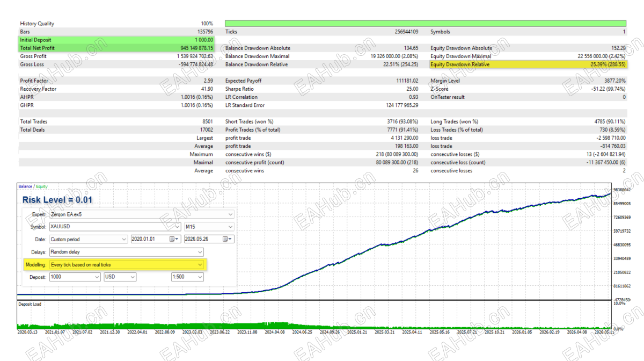The image size is (644, 361).
Task: Click the Balance Drawdown Relative value 22.51%
Action: (401, 64)
